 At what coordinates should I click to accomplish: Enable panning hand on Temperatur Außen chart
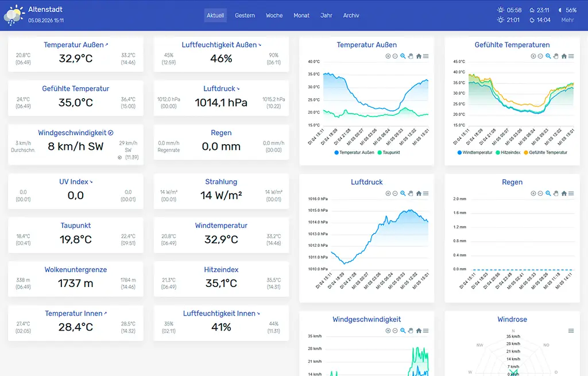411,56
